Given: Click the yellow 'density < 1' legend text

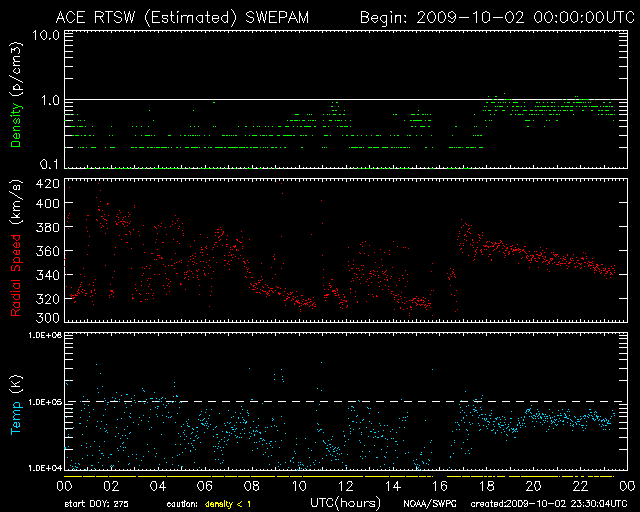Looking at the screenshot, I should (x=228, y=505).
